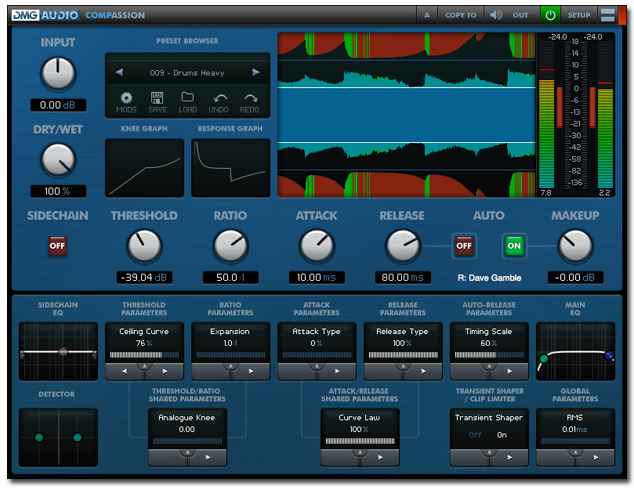Toggle the Auto release OFF button
Viewport: 634px width, 488px height.
click(x=464, y=246)
